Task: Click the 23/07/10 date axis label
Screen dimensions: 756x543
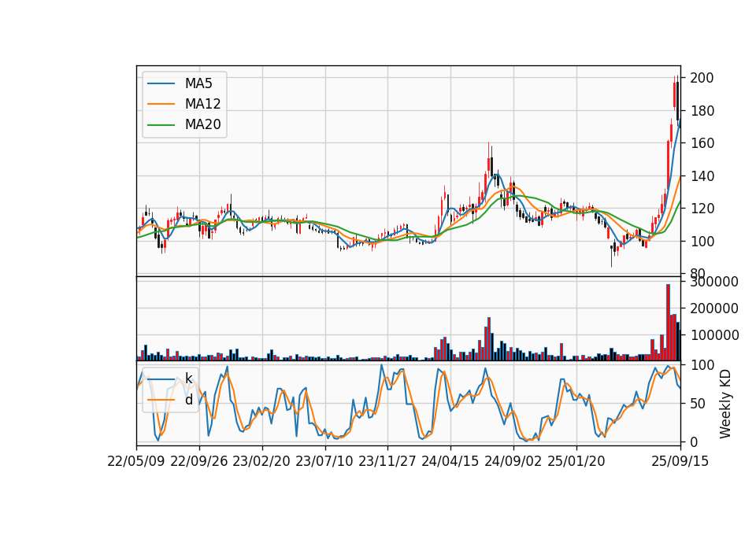Action: point(324,461)
